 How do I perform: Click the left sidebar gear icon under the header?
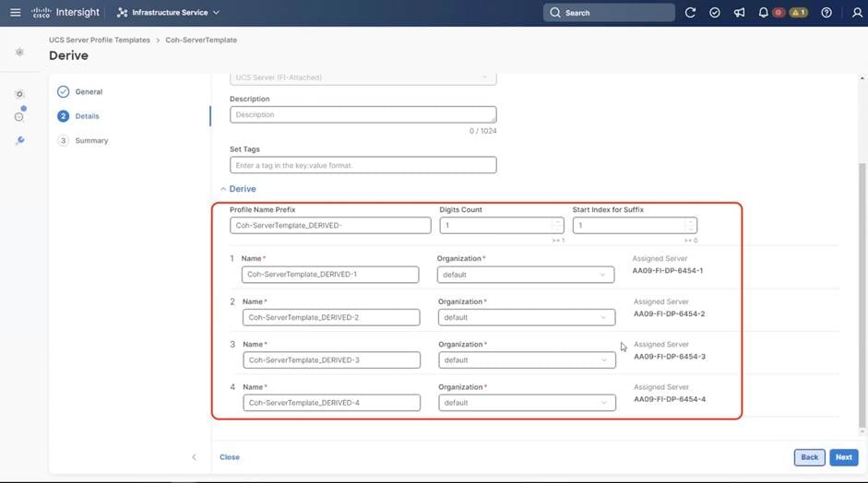(19, 94)
